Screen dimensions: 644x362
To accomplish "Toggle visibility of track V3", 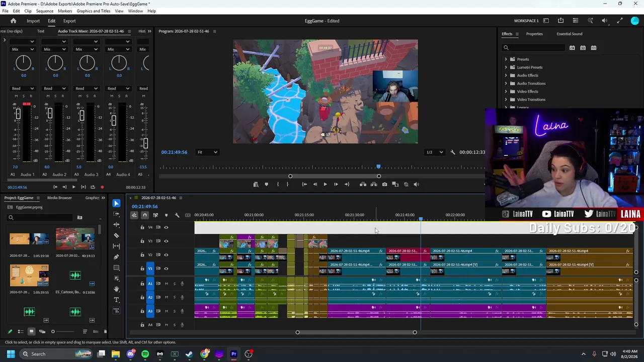I will [x=167, y=241].
